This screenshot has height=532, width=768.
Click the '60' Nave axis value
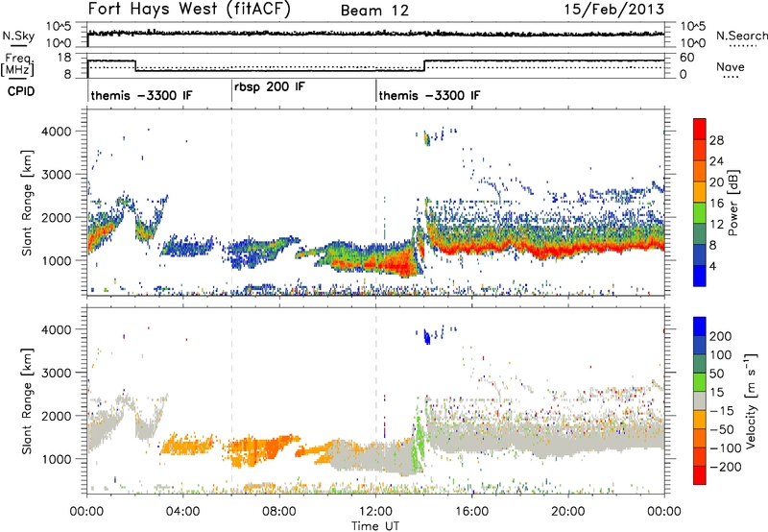(x=687, y=58)
